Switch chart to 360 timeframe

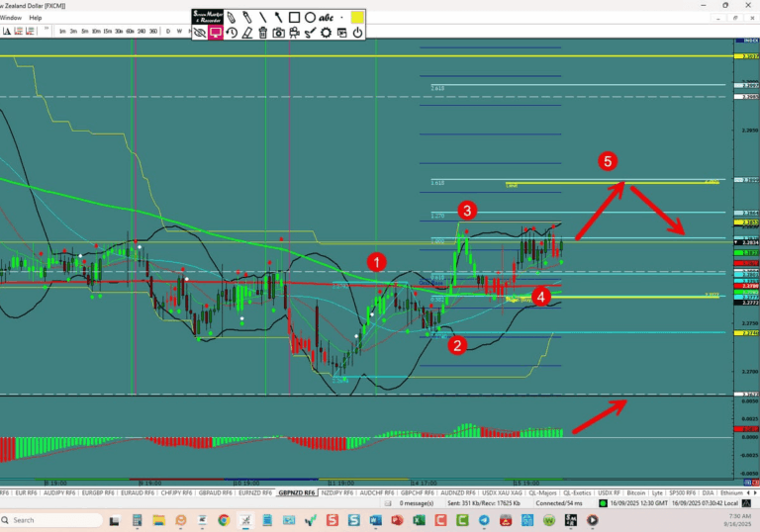click(x=153, y=31)
